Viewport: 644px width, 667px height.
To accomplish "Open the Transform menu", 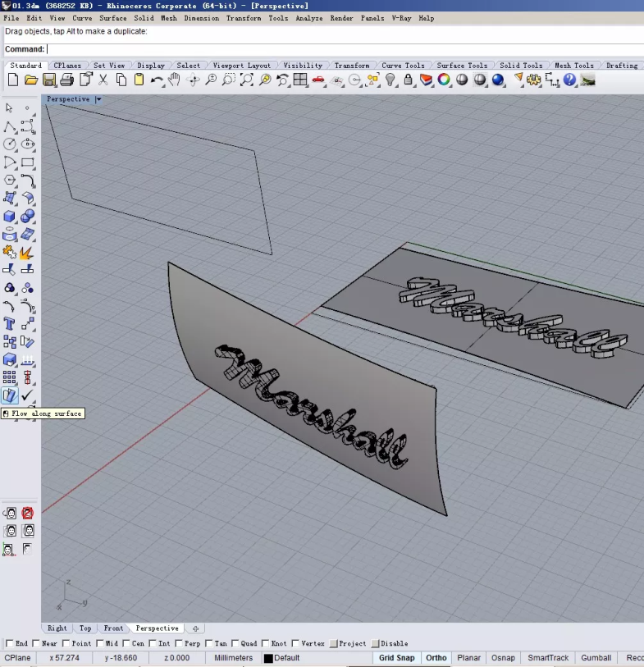I will 244,18.
